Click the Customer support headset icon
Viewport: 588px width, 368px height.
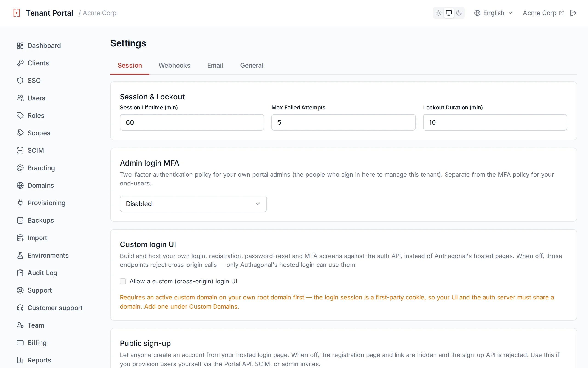click(20, 308)
